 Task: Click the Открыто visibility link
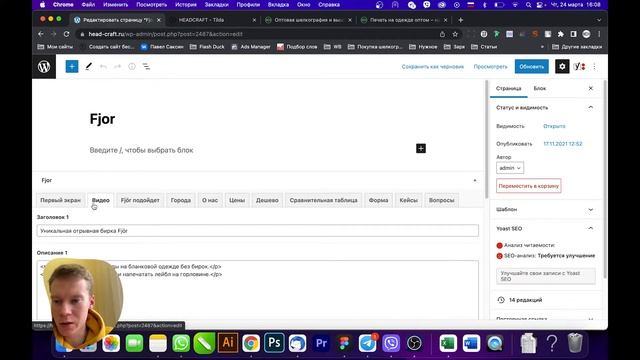point(554,126)
